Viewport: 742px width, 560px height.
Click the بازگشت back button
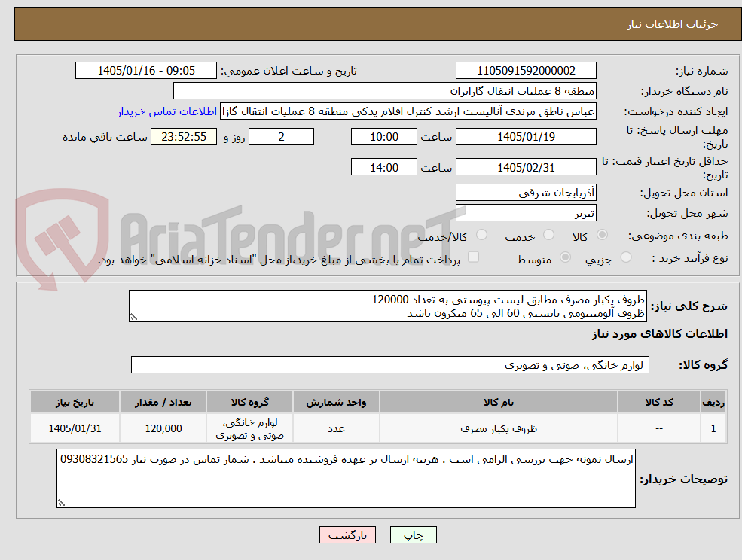347,535
